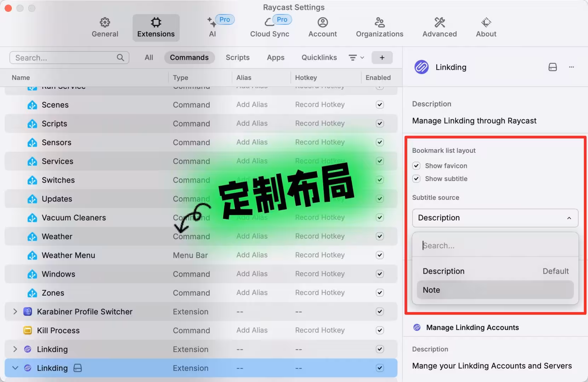Disable the Scenes command checkbox
Screen dimensions: 588x382
point(380,105)
